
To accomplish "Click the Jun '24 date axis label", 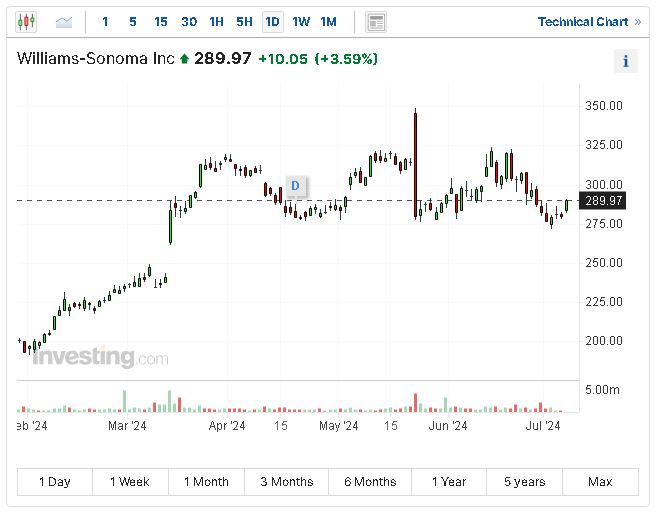I will pos(448,426).
